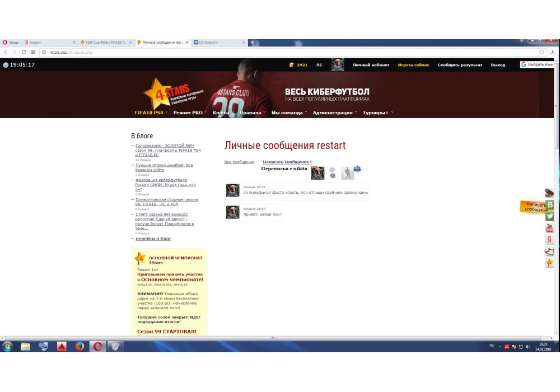Expand the Режим PRO menu dropdown

point(189,113)
